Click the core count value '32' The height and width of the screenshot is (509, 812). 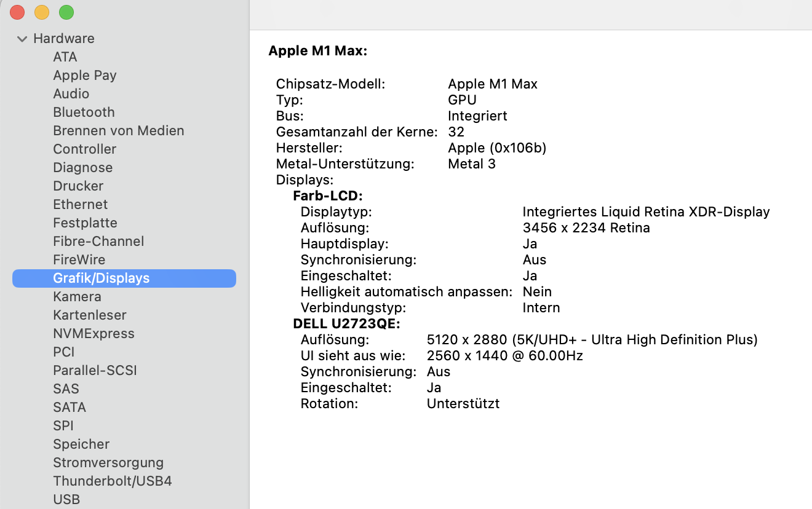click(456, 132)
